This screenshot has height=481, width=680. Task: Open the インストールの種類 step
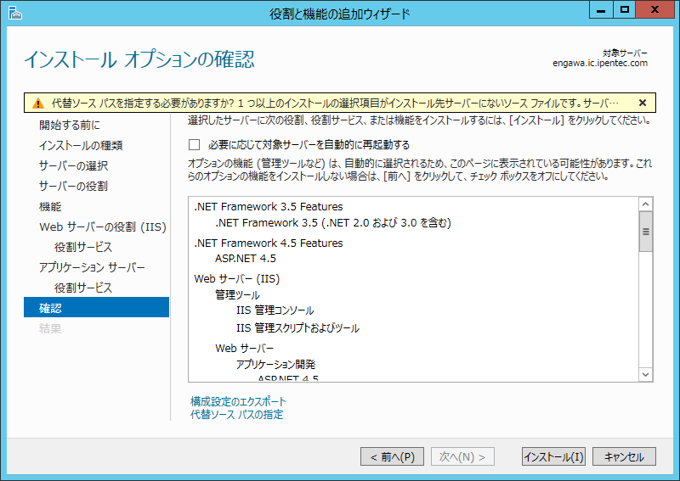pos(81,145)
